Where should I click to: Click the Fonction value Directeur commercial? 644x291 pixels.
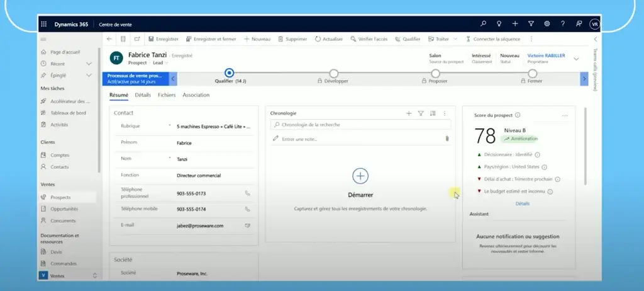(199, 176)
